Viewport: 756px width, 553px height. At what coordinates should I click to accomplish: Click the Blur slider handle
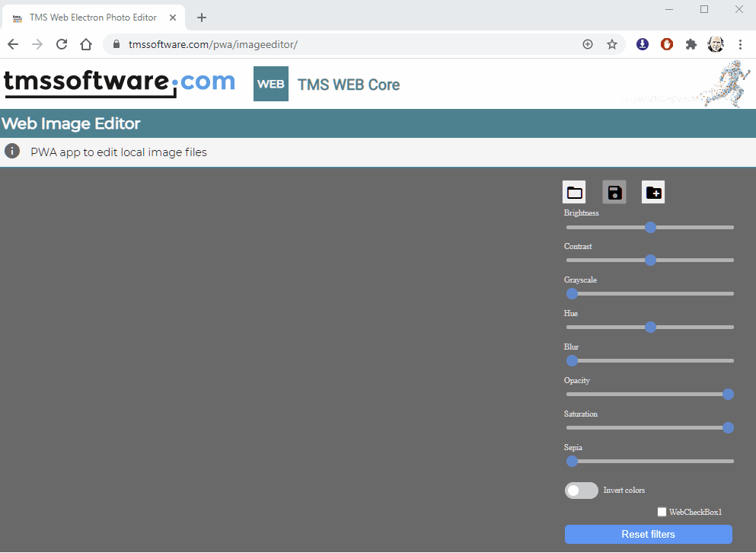click(572, 360)
